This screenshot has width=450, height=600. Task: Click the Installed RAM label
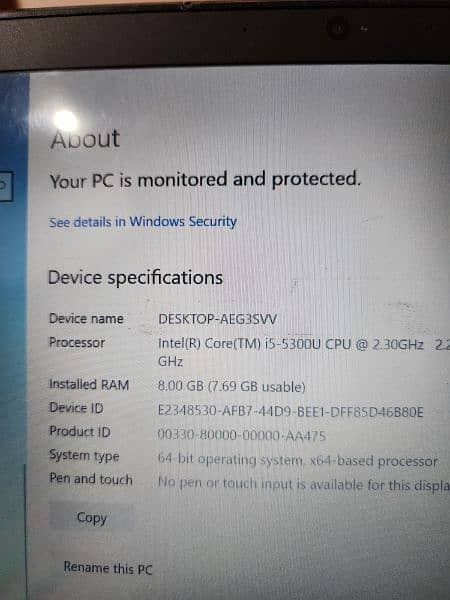pos(89,384)
